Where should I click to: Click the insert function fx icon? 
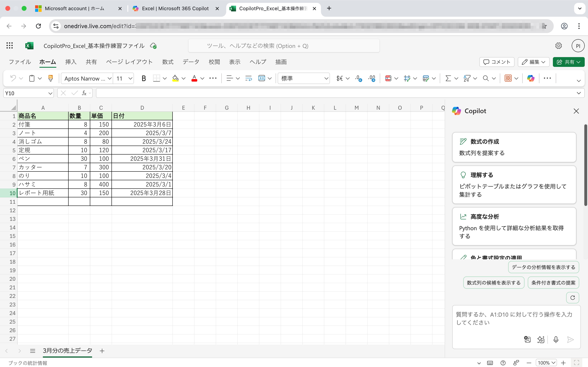pos(84,93)
